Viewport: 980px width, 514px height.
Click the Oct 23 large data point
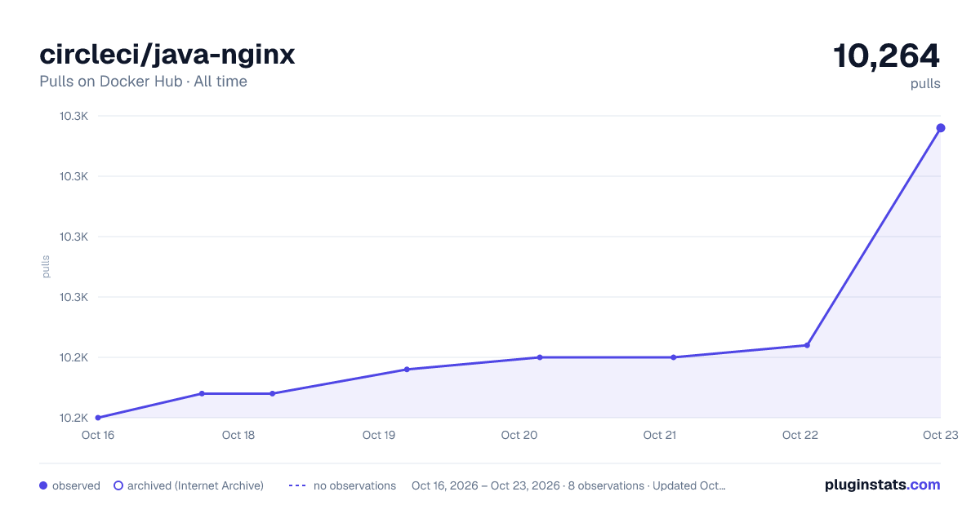pos(941,128)
